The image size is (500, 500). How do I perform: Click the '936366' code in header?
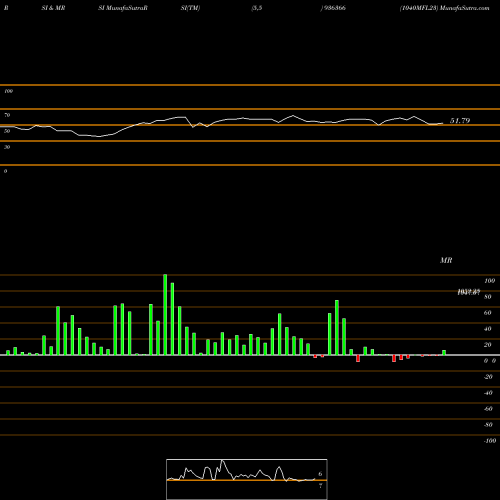pos(334,8)
